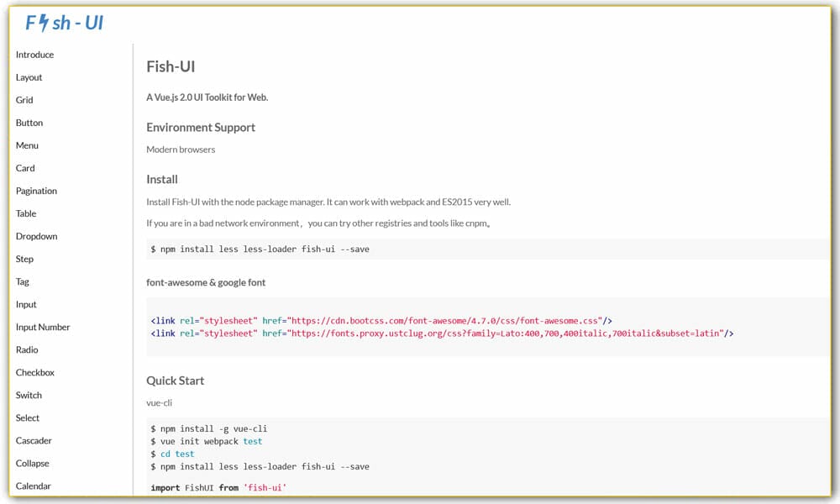Select Dropdown in the sidebar list
Screen dimensions: 840x504
pyautogui.click(x=36, y=236)
